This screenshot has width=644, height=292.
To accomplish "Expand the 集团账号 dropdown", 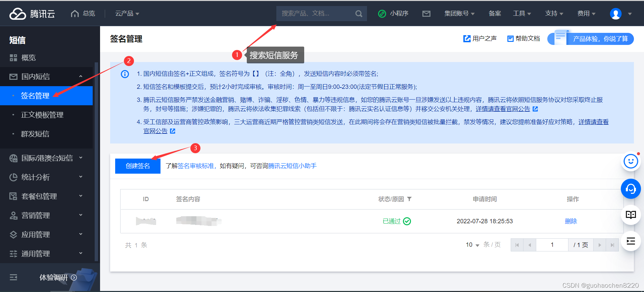I will click(459, 14).
